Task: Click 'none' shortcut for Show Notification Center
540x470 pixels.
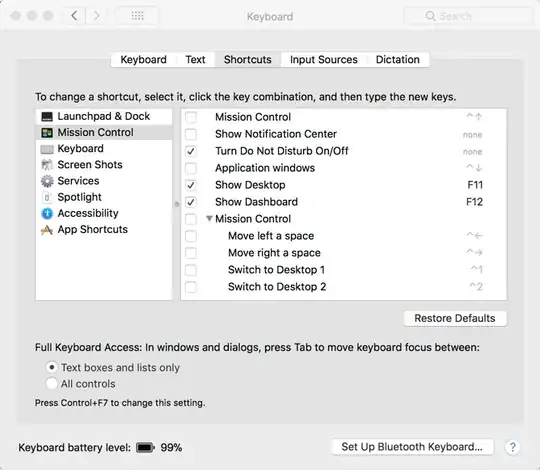Action: click(x=472, y=135)
